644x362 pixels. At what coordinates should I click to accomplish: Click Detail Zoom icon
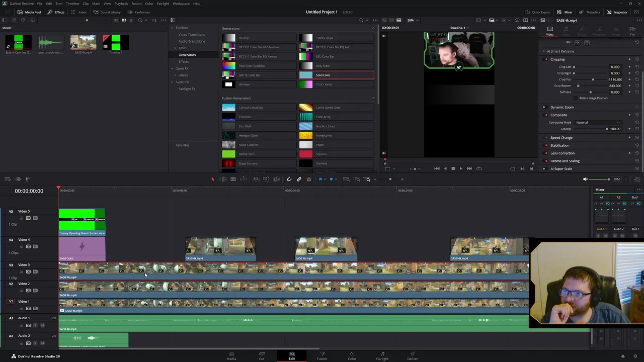coord(357,179)
